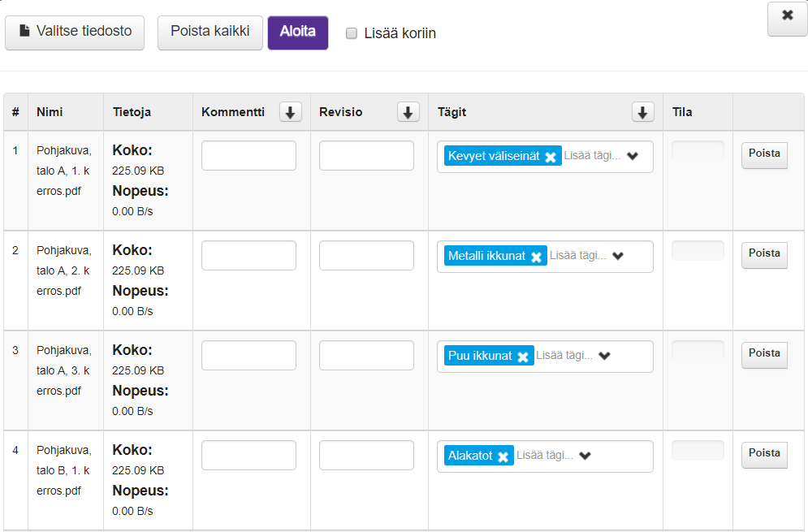808x532 pixels.
Task: Focus the Kommentti field in row 1
Action: point(248,156)
